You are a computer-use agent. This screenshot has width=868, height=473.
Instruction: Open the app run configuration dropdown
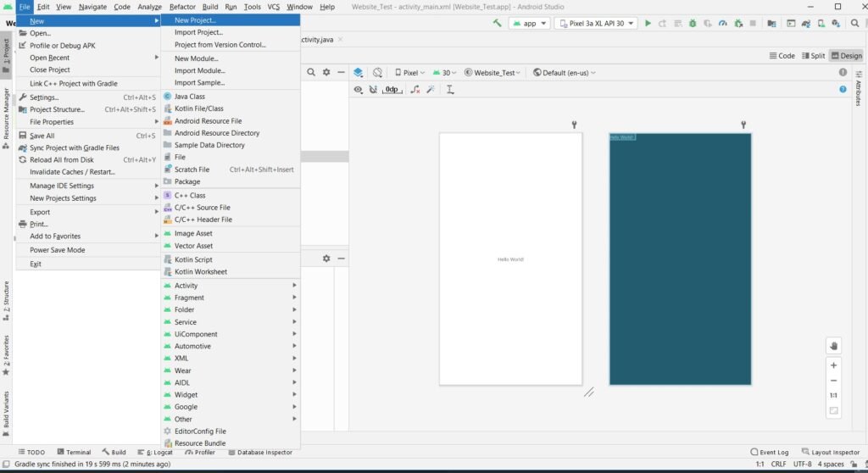coord(530,23)
